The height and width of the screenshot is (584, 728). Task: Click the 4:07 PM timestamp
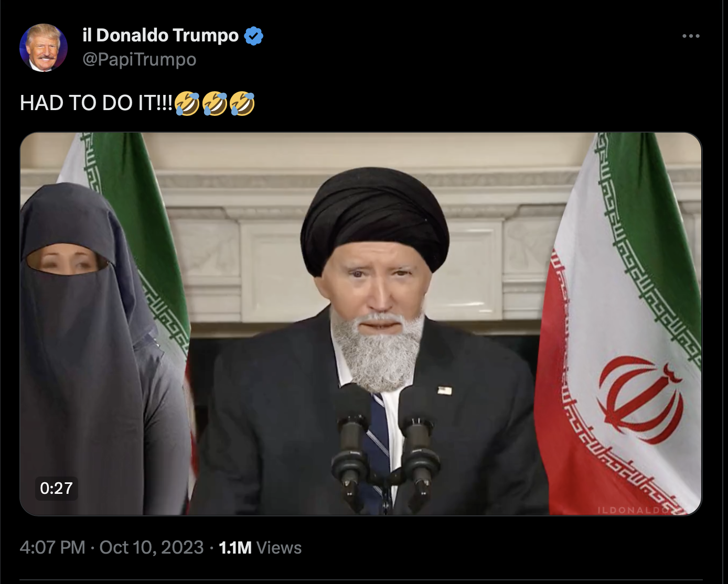[x=52, y=547]
